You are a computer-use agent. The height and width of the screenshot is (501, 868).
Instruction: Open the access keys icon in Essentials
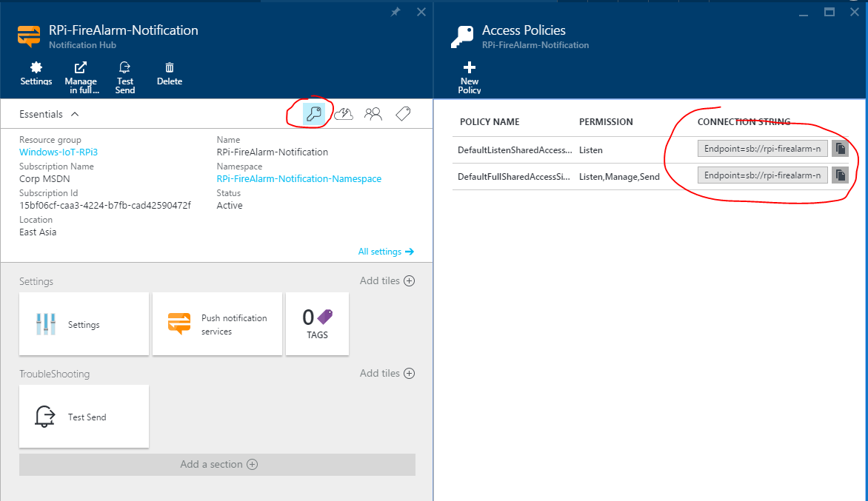(x=314, y=114)
